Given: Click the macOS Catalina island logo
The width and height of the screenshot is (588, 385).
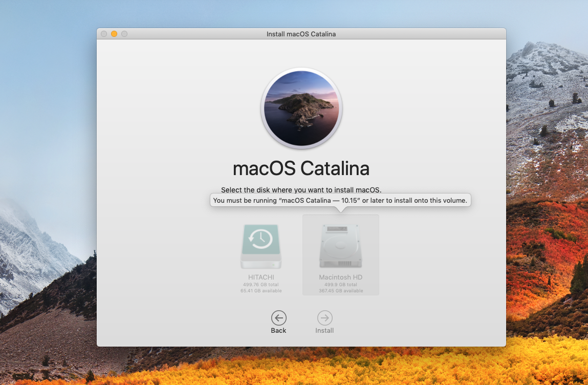Looking at the screenshot, I should 301,108.
